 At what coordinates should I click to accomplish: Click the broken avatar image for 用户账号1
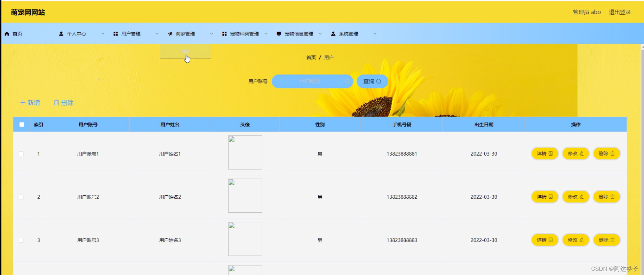(245, 152)
